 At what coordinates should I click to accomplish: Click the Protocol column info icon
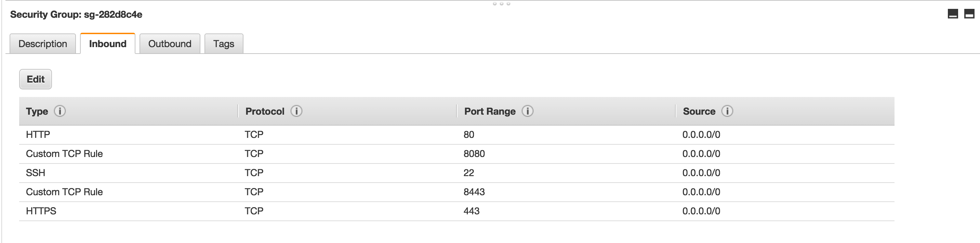pos(296,111)
